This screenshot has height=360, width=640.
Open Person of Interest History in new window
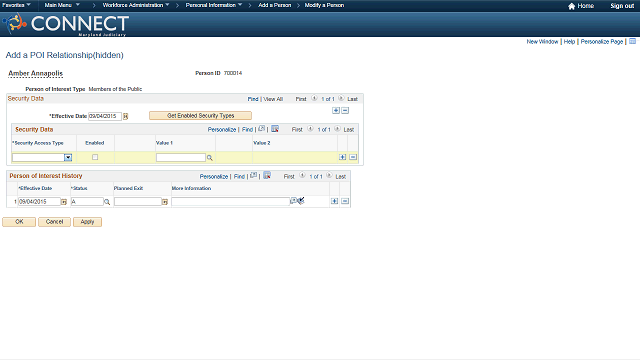pyautogui.click(x=253, y=176)
